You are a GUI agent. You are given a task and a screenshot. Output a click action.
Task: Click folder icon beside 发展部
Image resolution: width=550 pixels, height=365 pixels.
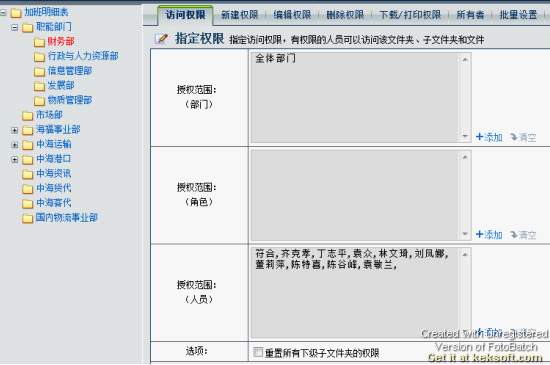(39, 86)
